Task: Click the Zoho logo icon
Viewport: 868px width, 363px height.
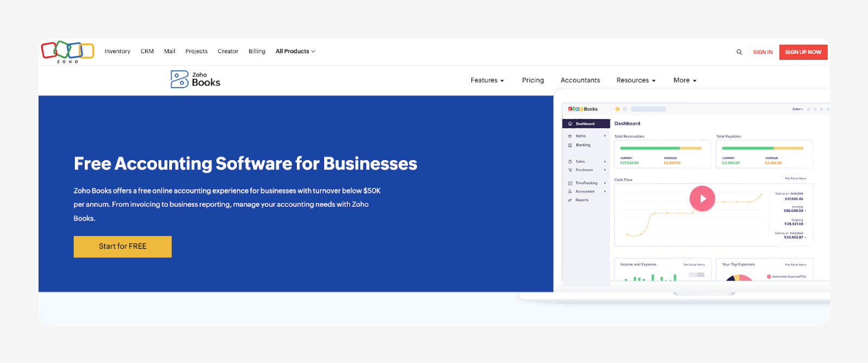Action: coord(67,51)
